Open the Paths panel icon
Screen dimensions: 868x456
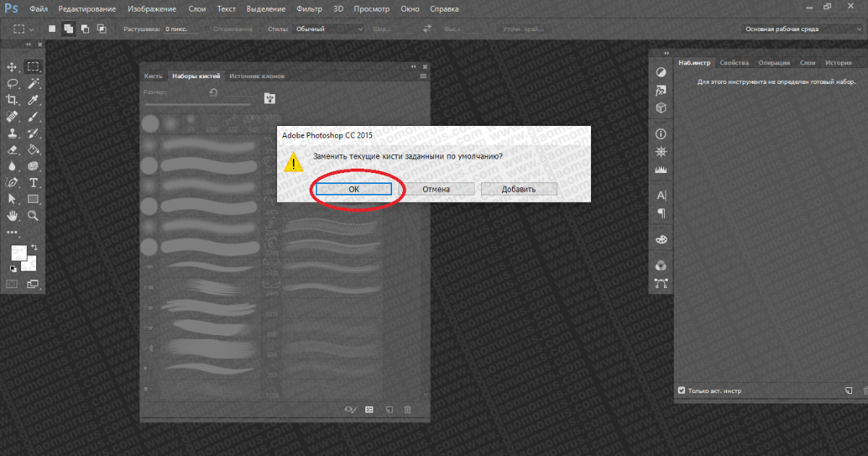[660, 284]
